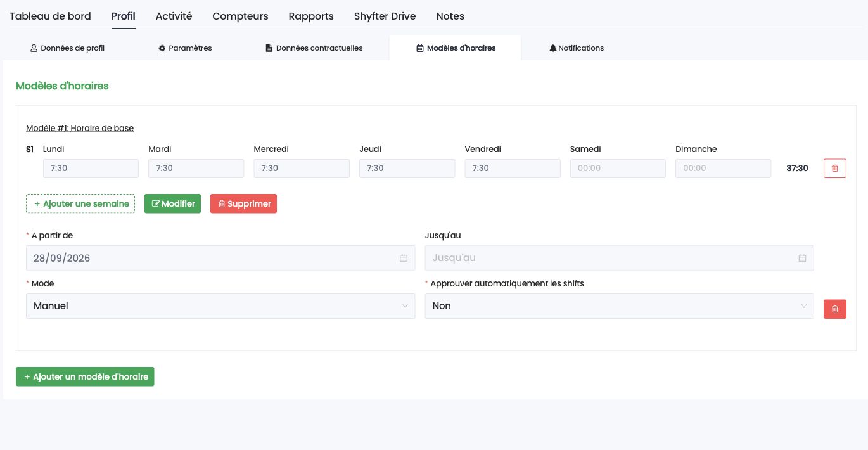The width and height of the screenshot is (868, 450).
Task: Click the S1 week label
Action: pos(30,149)
